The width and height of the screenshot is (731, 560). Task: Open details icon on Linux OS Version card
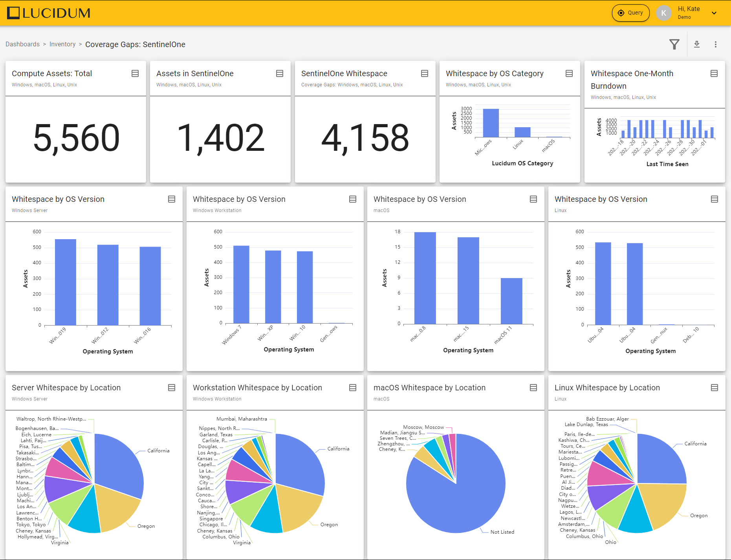(x=715, y=199)
